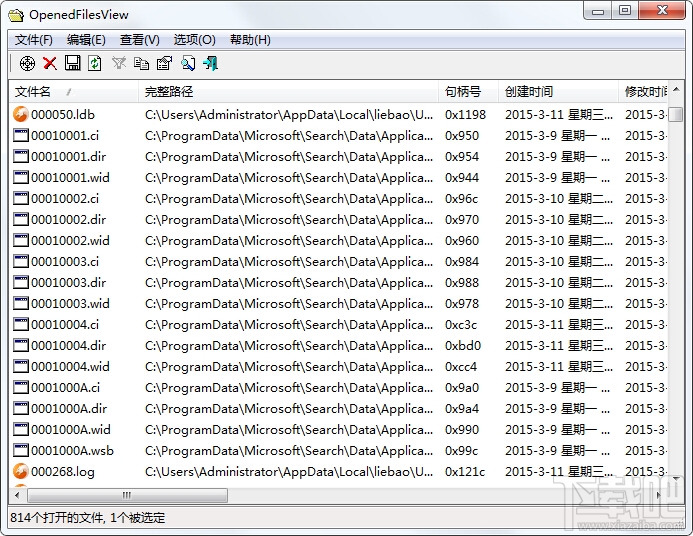Select the file name 0001000A.dir
Screen dimensions: 693x536
[69, 408]
